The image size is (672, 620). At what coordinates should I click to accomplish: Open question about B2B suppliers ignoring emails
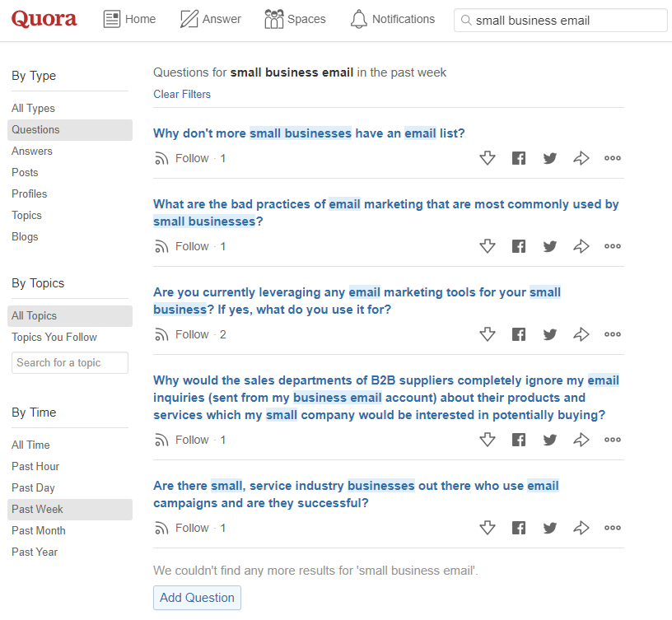coord(385,398)
